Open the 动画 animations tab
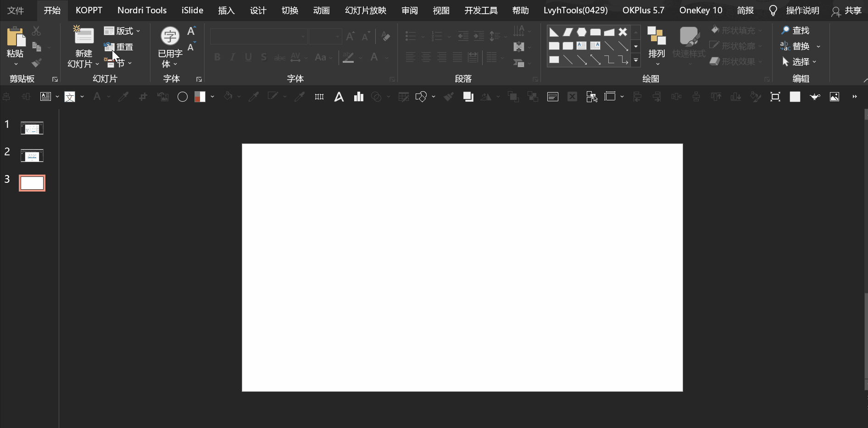868x428 pixels. pyautogui.click(x=322, y=10)
